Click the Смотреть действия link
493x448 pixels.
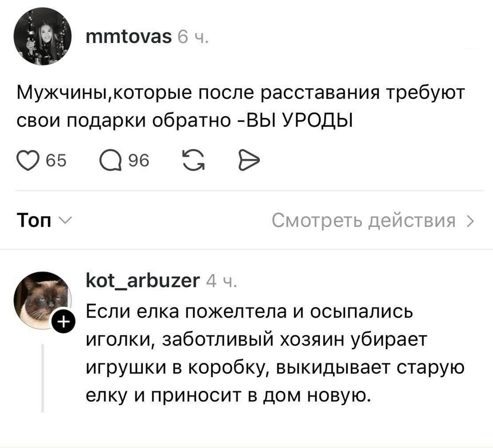(363, 221)
